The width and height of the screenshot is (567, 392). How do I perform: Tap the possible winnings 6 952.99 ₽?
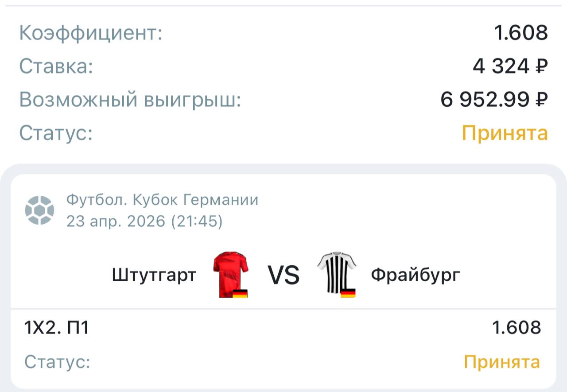(x=494, y=100)
